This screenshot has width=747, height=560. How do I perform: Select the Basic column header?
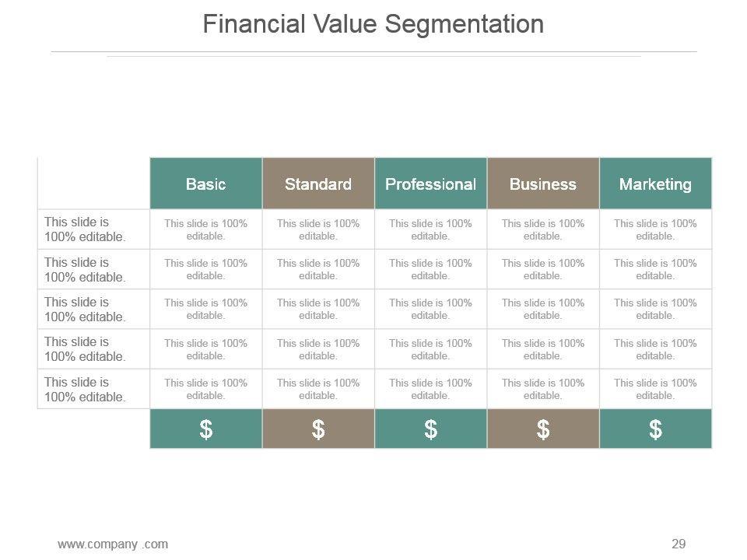206,184
